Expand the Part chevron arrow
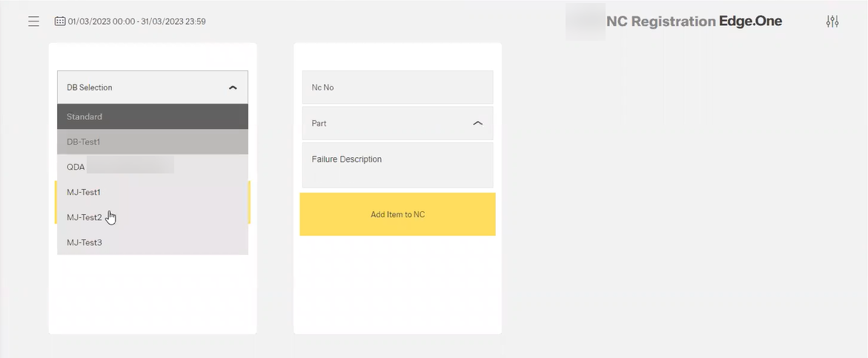 point(477,124)
